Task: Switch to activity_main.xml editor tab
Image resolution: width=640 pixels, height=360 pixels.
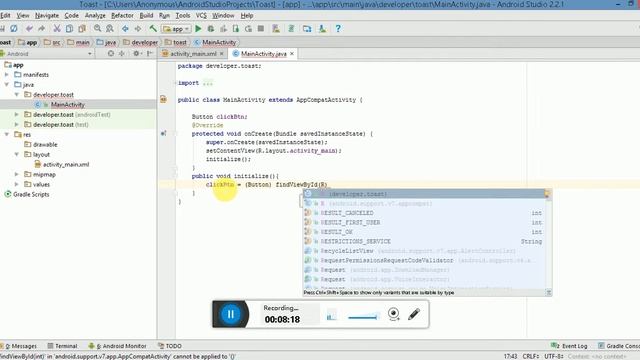Action: 193,54
